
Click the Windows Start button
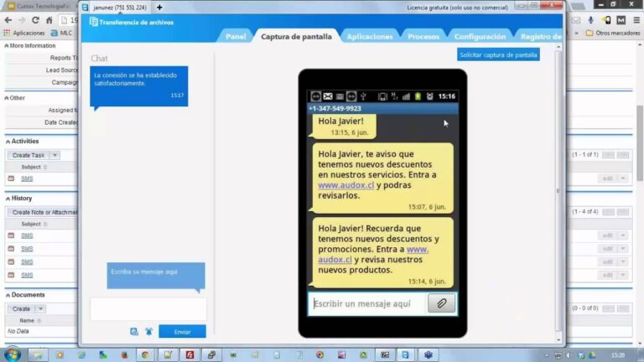tap(13, 354)
